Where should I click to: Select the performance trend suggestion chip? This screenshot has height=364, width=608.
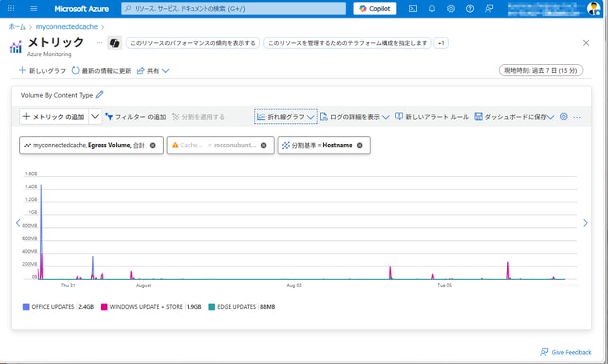[193, 43]
